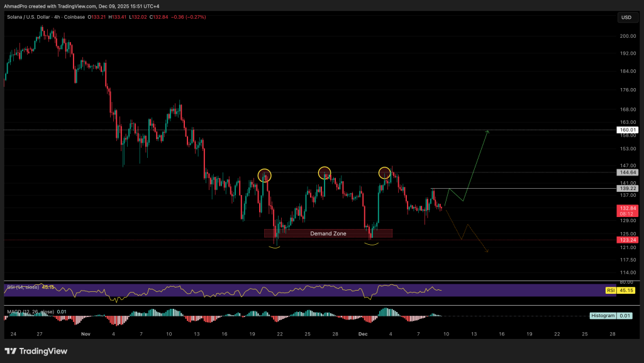Viewport: 644px width, 363px height.
Task: Select the rightmost yellow circle marker
Action: (x=384, y=172)
